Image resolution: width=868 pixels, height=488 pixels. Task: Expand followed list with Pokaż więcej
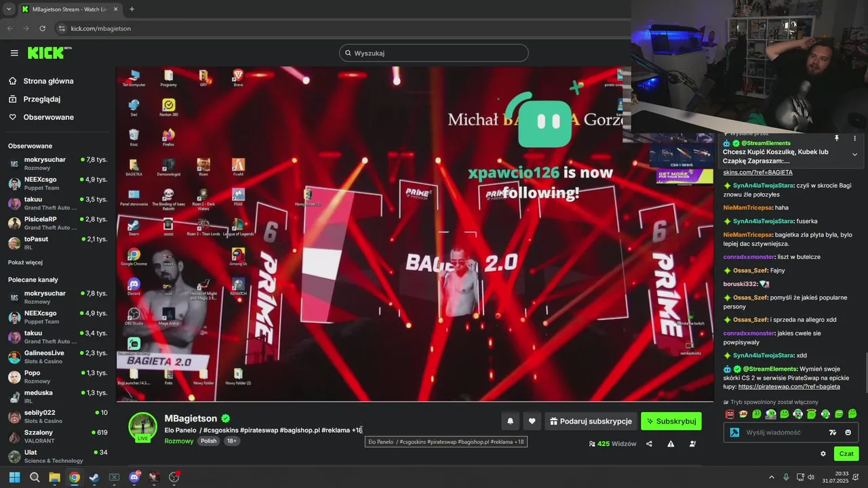(25, 262)
